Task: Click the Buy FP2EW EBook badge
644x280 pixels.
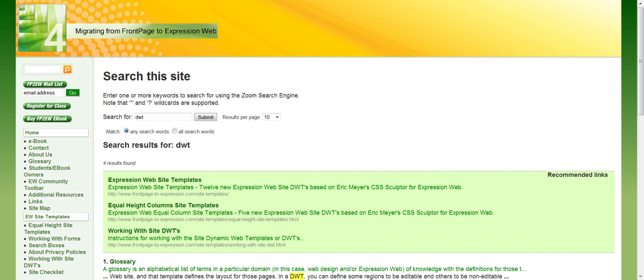Action: [47, 119]
